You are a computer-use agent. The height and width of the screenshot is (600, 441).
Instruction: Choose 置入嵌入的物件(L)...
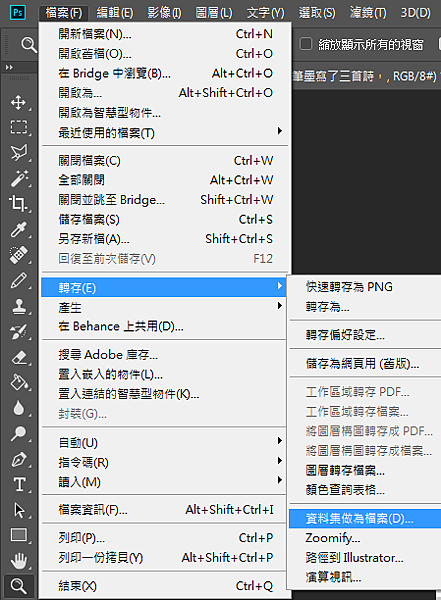click(164, 374)
